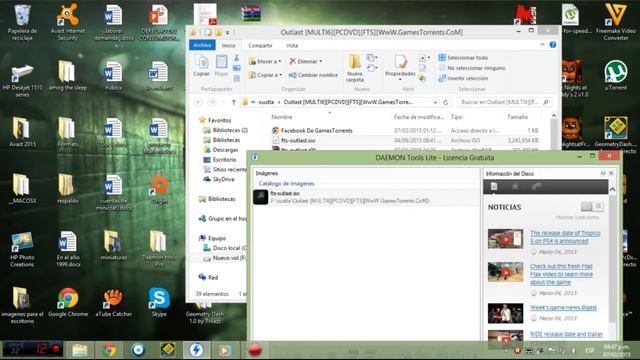The image size is (640, 360).
Task: Open the Mover a dropdown
Action: pos(264,61)
